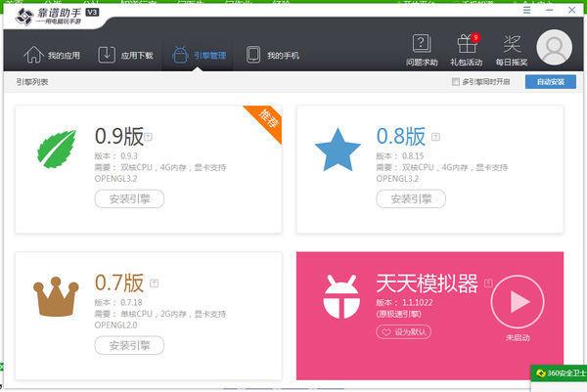
Task: Click the 问题求助 help icon
Action: [422, 50]
